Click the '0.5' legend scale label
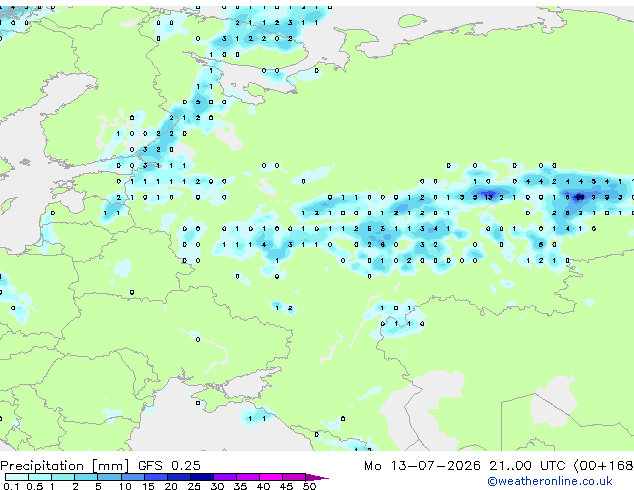The image size is (634, 490). click(35, 486)
